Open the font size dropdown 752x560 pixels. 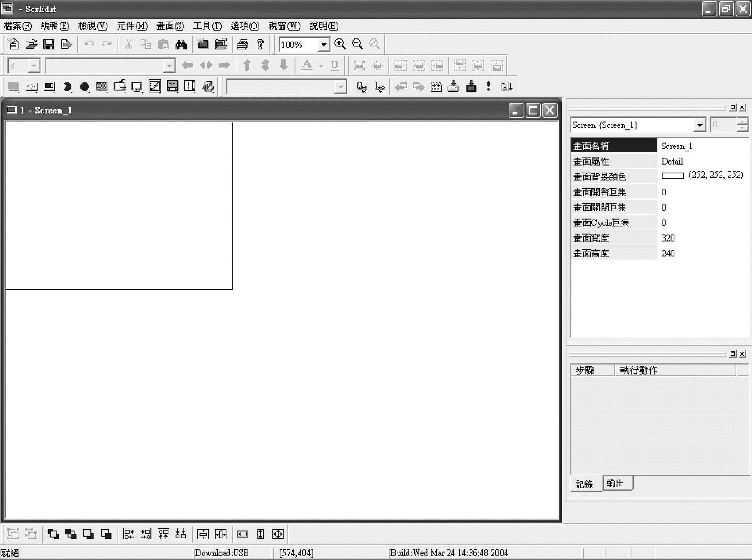[34, 66]
